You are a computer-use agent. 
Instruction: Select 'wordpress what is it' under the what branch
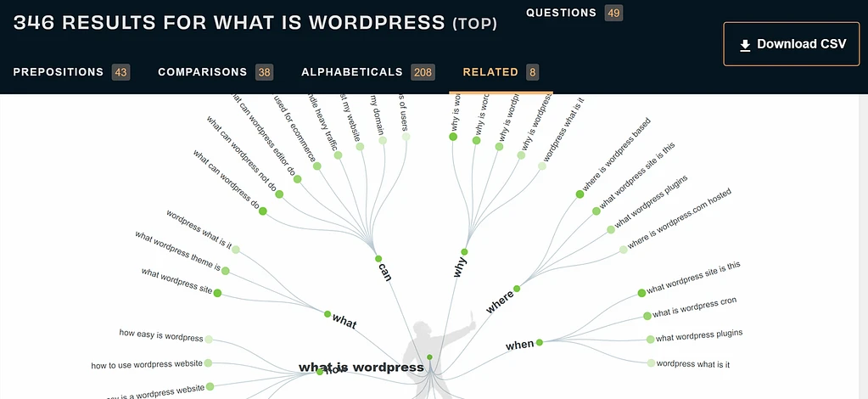(x=199, y=229)
